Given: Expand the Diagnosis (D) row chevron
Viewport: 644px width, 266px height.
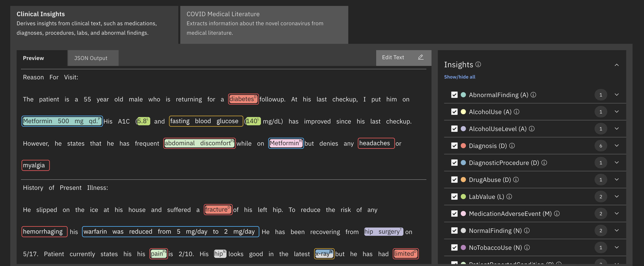Looking at the screenshot, I should pyautogui.click(x=617, y=146).
